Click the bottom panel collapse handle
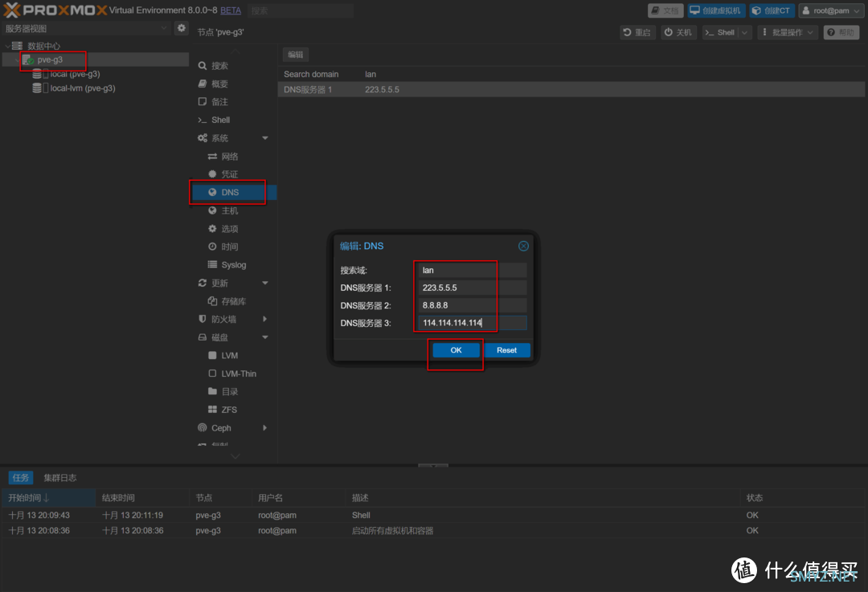868x592 pixels. pos(433,465)
